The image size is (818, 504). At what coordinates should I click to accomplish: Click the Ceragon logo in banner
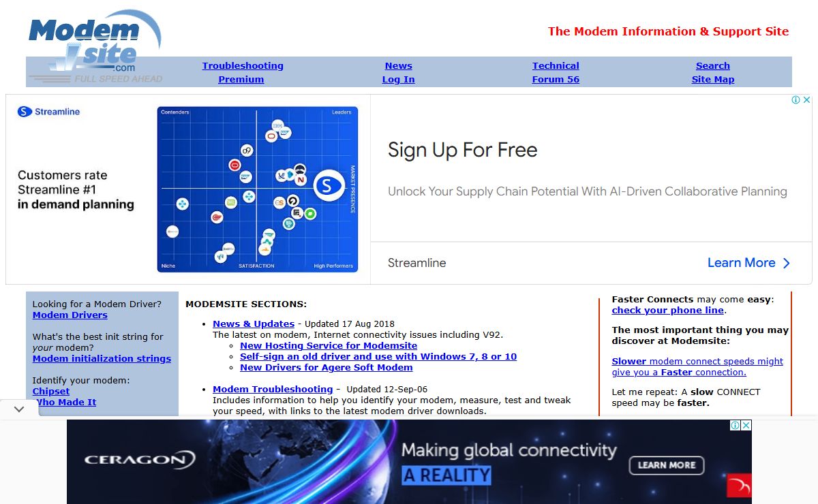[x=139, y=460]
